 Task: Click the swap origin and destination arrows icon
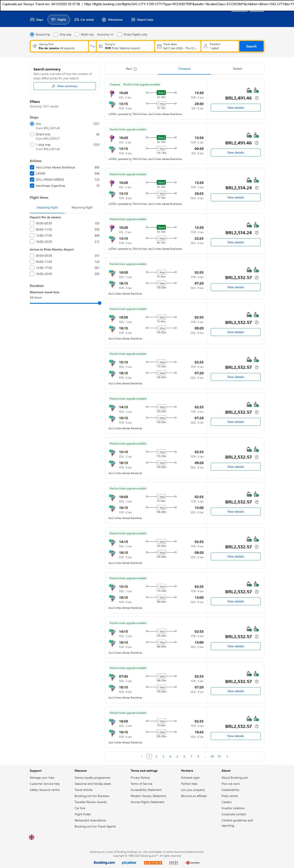pos(92,46)
